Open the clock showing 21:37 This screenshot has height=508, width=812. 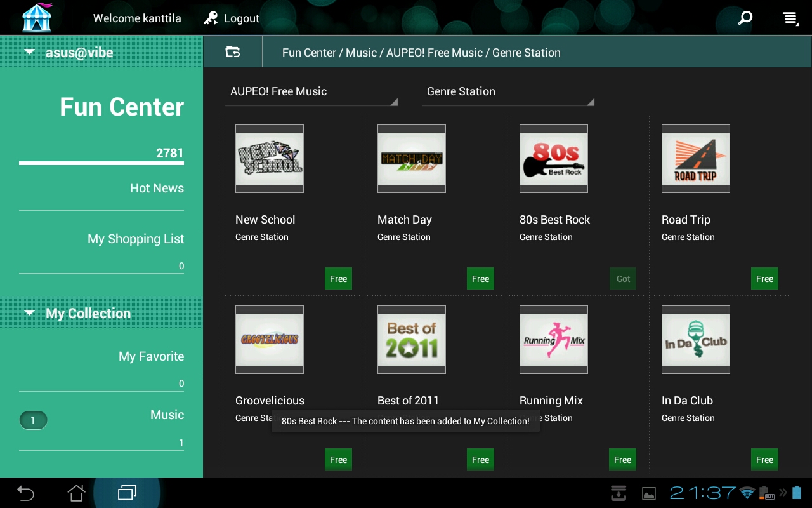pyautogui.click(x=703, y=493)
